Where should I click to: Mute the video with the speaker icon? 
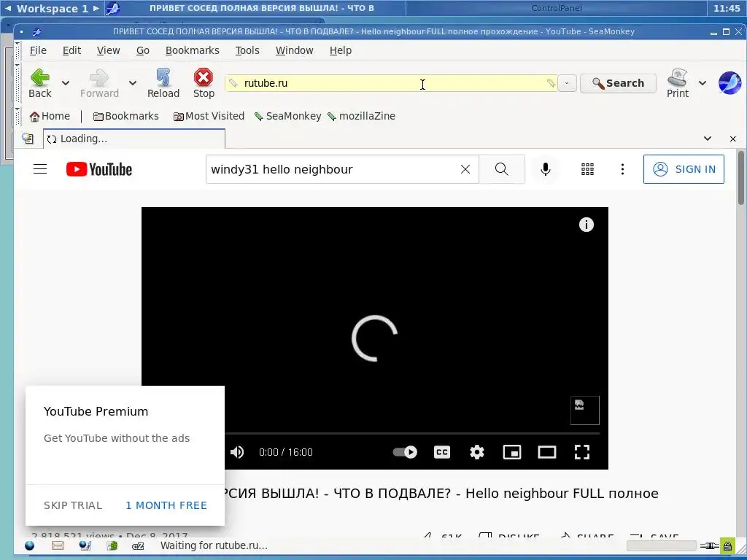coord(237,452)
